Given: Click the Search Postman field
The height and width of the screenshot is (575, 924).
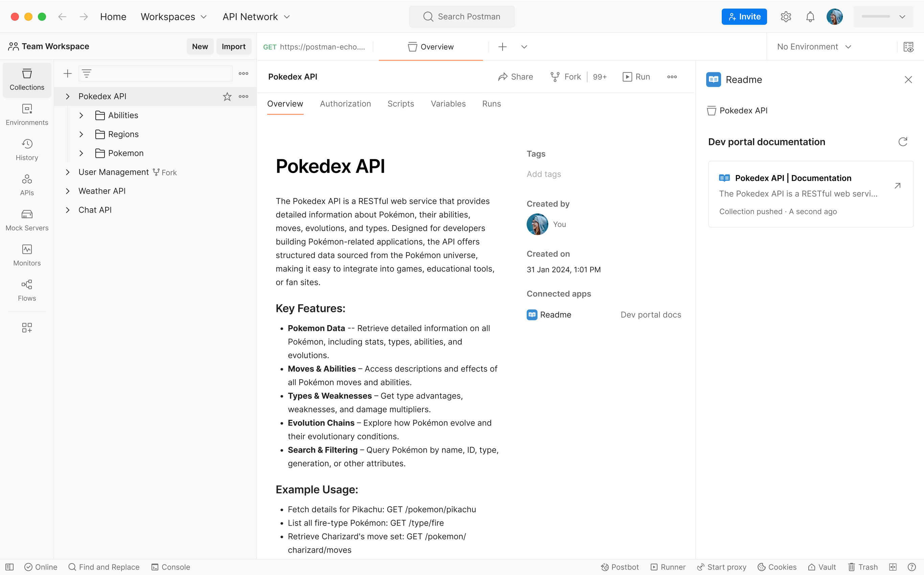Looking at the screenshot, I should tap(462, 16).
